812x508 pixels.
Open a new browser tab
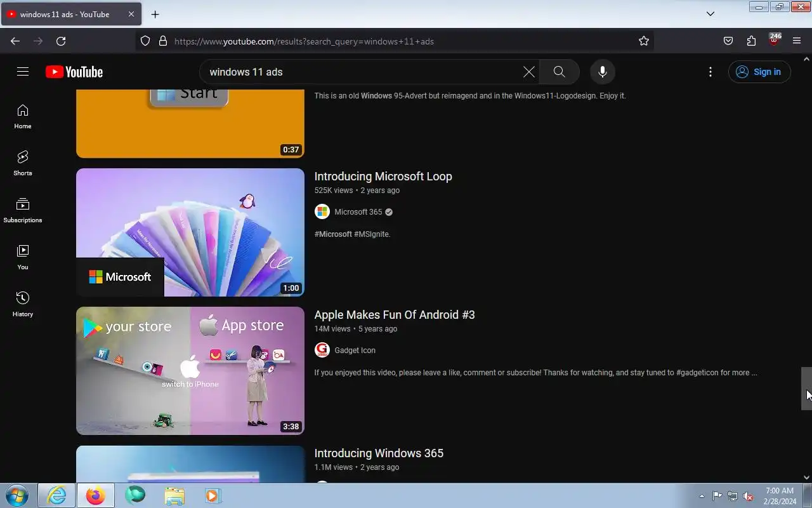155,14
